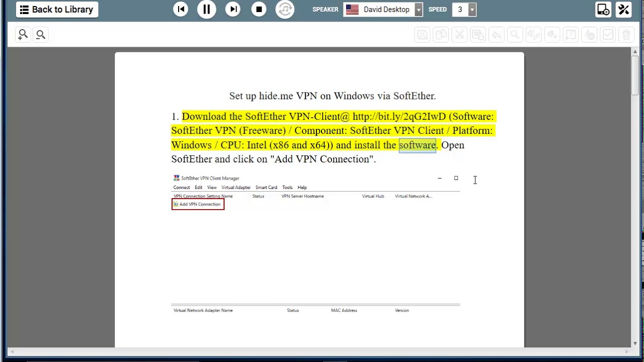This screenshot has height=362, width=644.
Task: Click the add bookmark clip-plus icon
Action: (x=552, y=35)
